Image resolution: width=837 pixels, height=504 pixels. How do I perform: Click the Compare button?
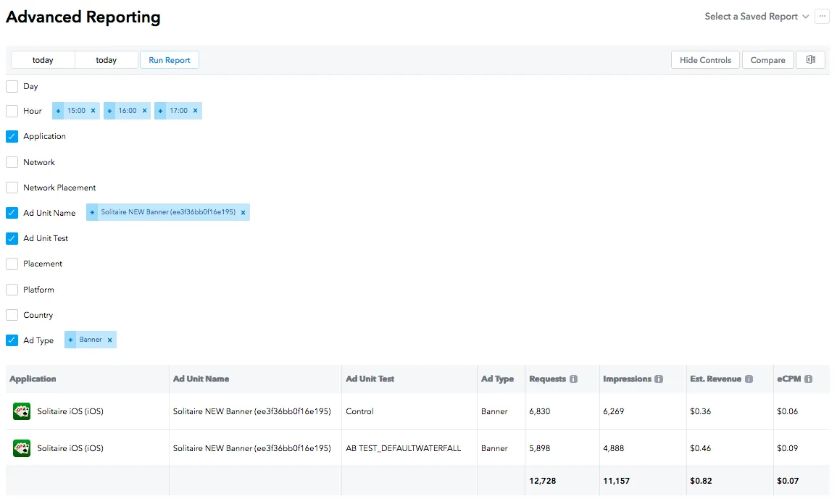767,60
